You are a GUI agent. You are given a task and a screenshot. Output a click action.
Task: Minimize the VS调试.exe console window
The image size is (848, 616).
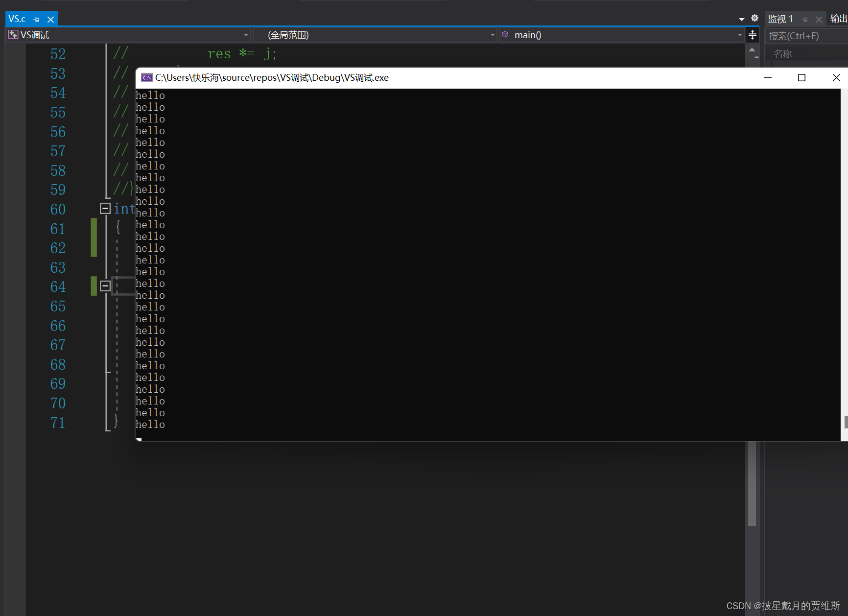768,78
